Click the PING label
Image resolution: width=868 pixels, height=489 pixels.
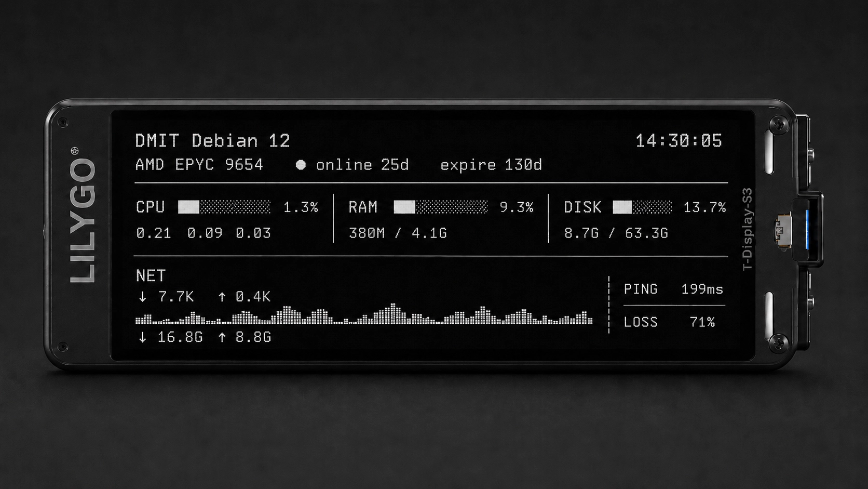(x=641, y=289)
